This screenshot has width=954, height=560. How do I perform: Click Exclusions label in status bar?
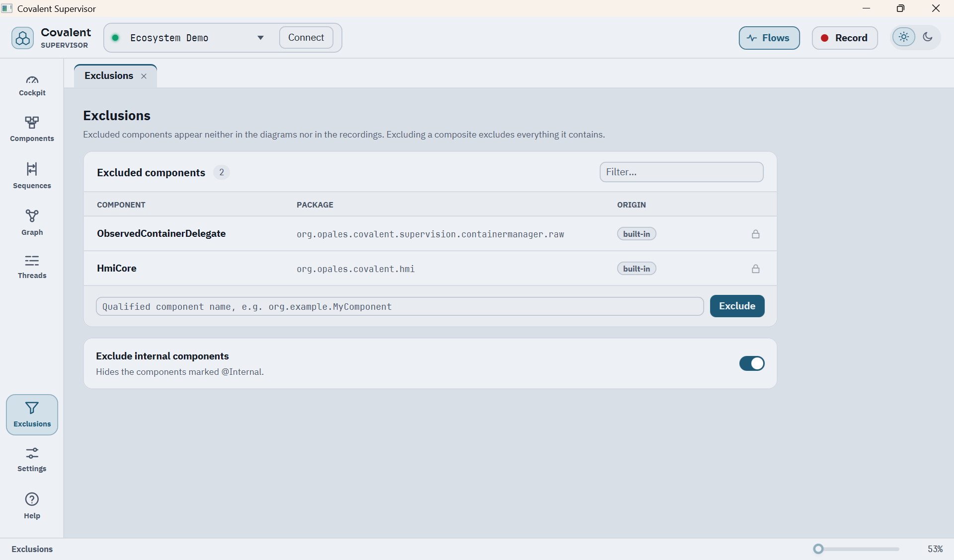click(x=32, y=549)
